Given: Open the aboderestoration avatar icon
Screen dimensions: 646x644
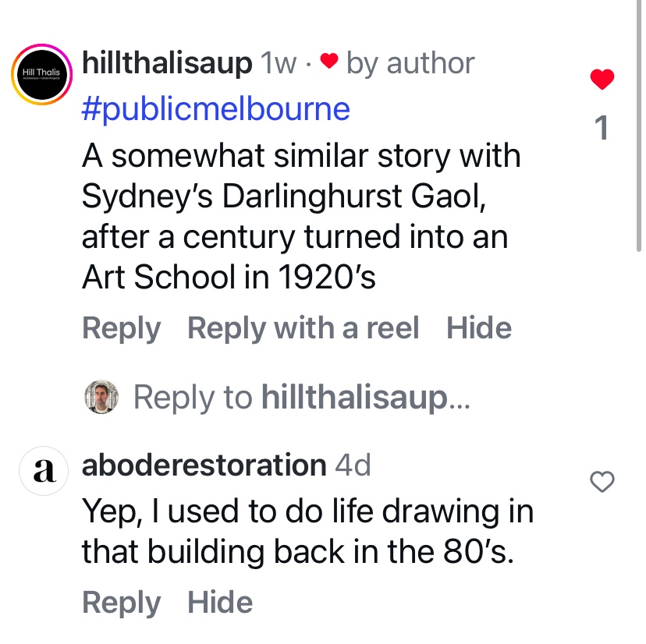Looking at the screenshot, I should pyautogui.click(x=45, y=470).
